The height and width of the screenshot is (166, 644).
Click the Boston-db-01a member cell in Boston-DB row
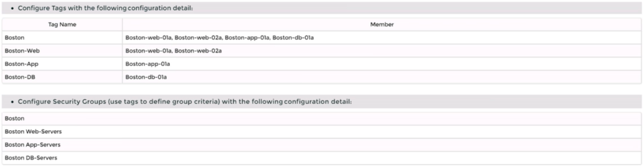click(382, 77)
